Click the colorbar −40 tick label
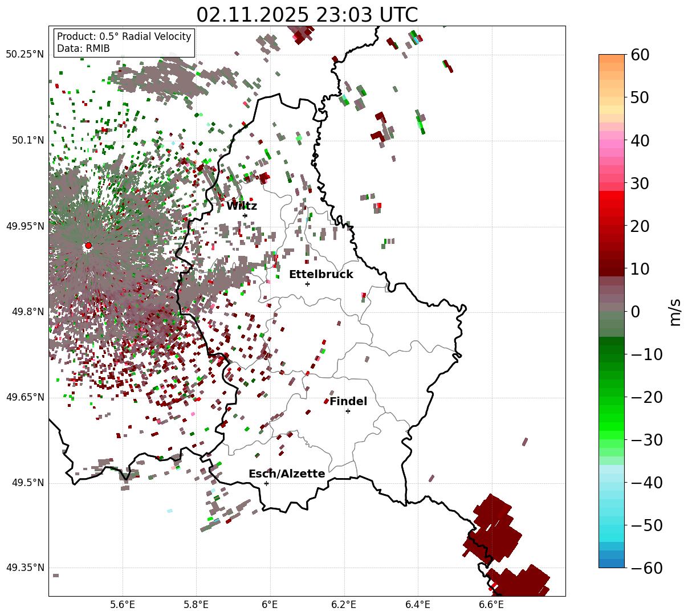 coord(646,482)
